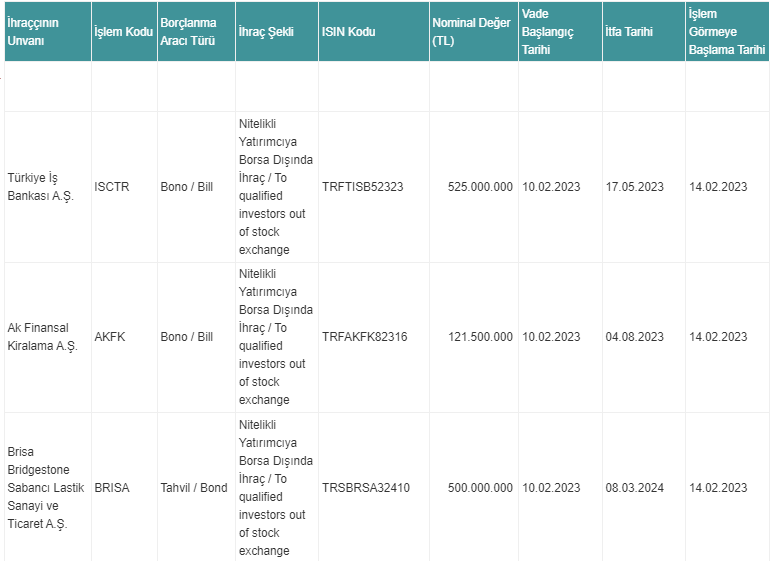Select the AKFK code cell
This screenshot has height=561, width=774.
click(110, 337)
